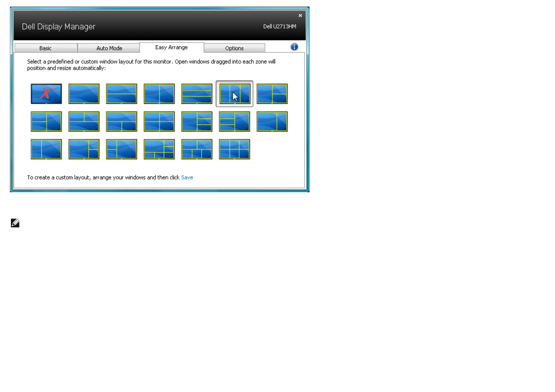Click the Easy Arrange tab
Image resolution: width=555 pixels, height=392 pixels.
click(171, 47)
